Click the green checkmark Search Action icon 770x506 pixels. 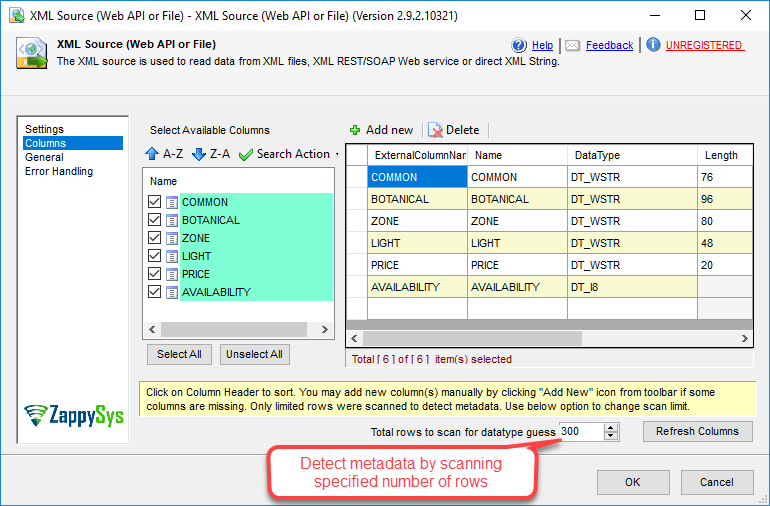pos(246,155)
